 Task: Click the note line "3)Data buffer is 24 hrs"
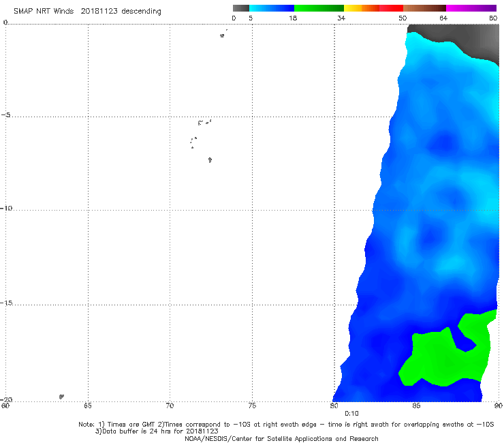tap(157, 431)
